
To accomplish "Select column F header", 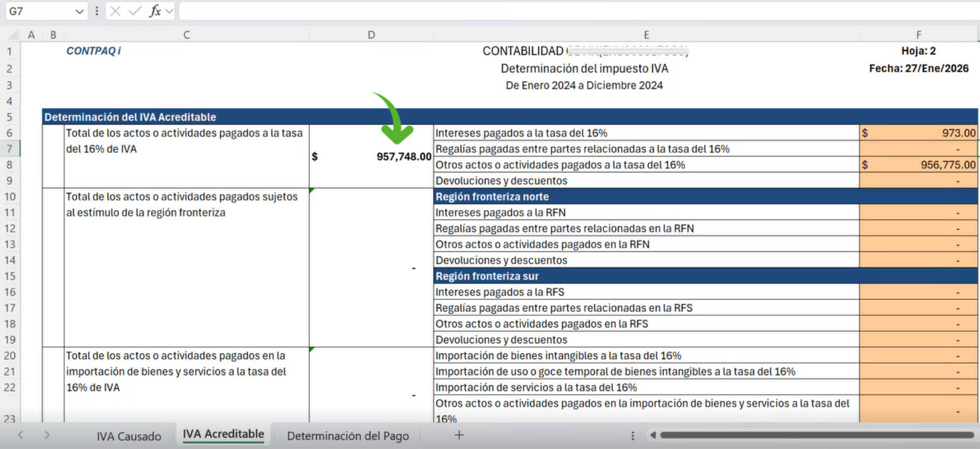I will (x=919, y=35).
